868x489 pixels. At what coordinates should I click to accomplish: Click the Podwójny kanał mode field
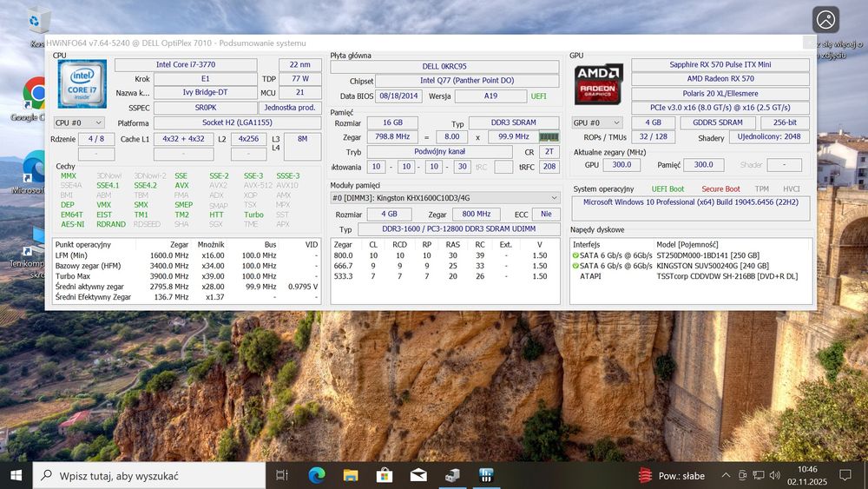439,152
